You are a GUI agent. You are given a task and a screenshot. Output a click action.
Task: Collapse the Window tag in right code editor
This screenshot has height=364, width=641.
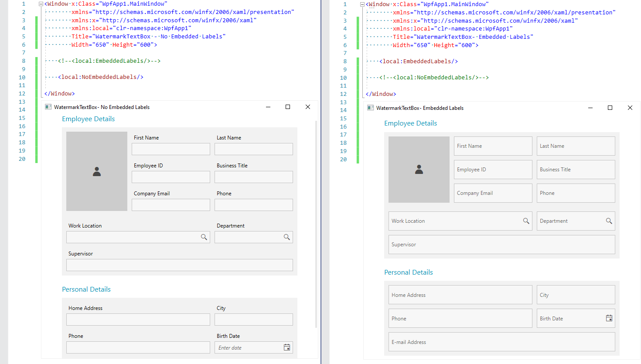click(362, 4)
